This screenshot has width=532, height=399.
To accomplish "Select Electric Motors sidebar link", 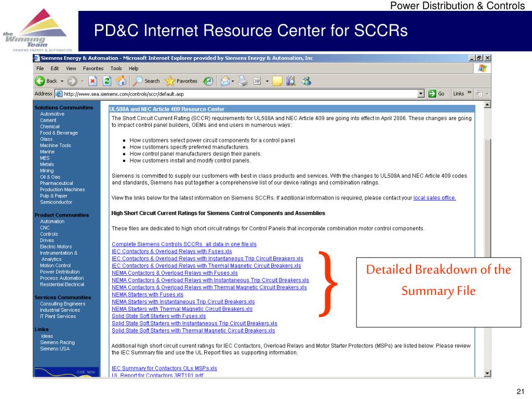I will pyautogui.click(x=56, y=247).
